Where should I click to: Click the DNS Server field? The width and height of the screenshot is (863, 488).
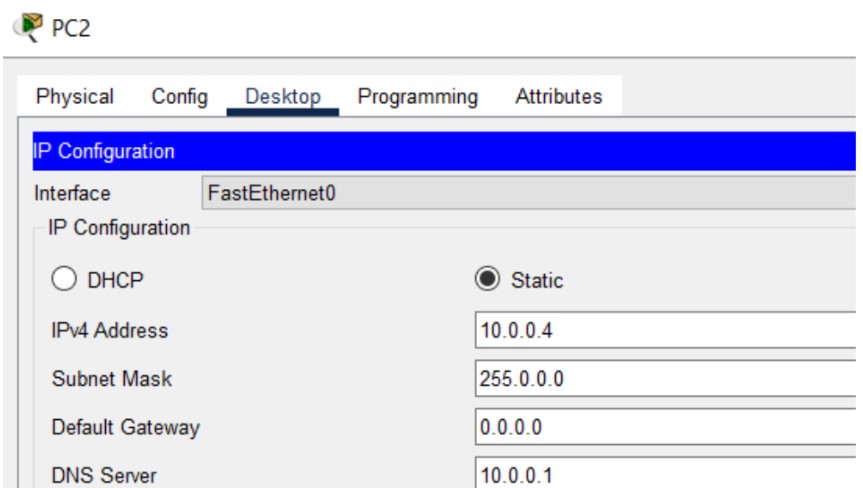(665, 473)
